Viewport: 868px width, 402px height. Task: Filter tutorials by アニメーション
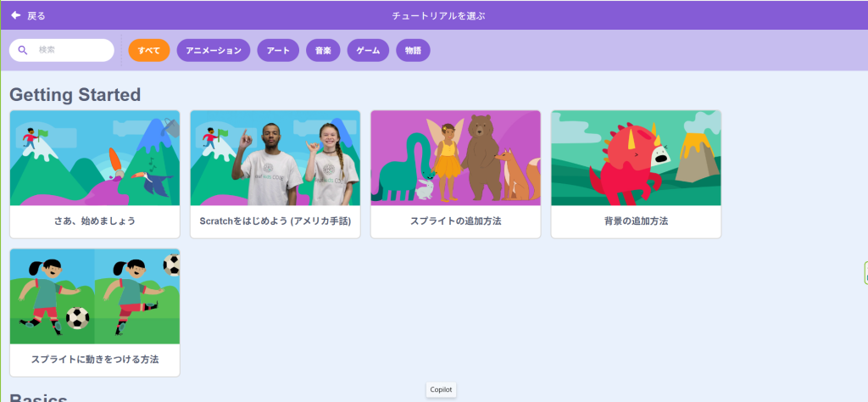[x=213, y=51]
